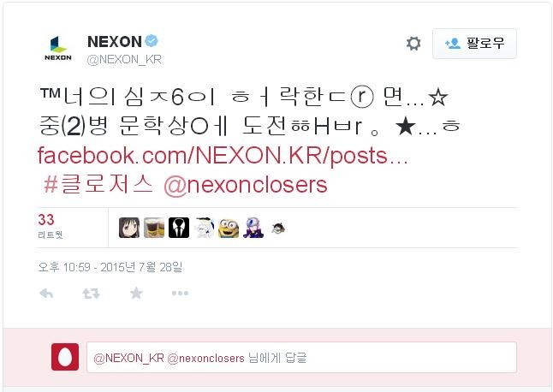553x392 pixels.
Task: View the 33 리트윗 retweet count
Action: (x=51, y=226)
